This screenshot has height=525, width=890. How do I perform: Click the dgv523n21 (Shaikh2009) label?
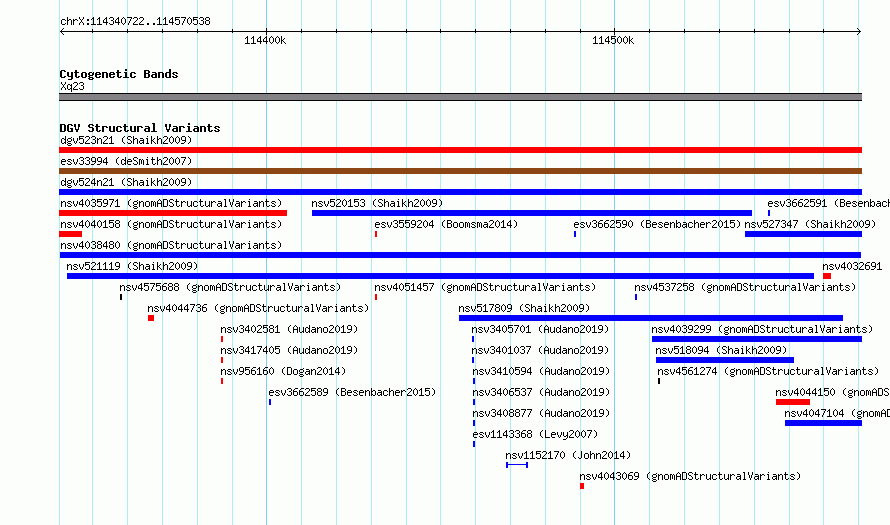pos(126,140)
